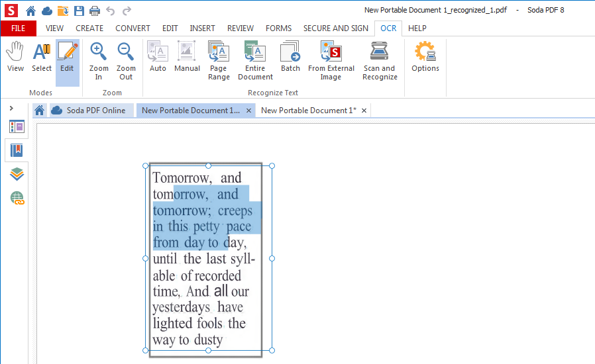
Task: Click the middle-right text box handle
Action: point(272,258)
